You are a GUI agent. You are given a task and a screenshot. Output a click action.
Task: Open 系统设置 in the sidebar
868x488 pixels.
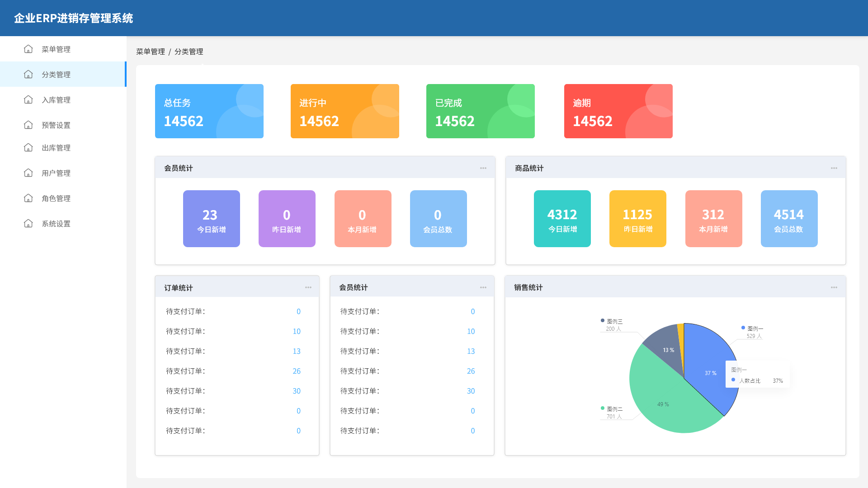pyautogui.click(x=63, y=223)
